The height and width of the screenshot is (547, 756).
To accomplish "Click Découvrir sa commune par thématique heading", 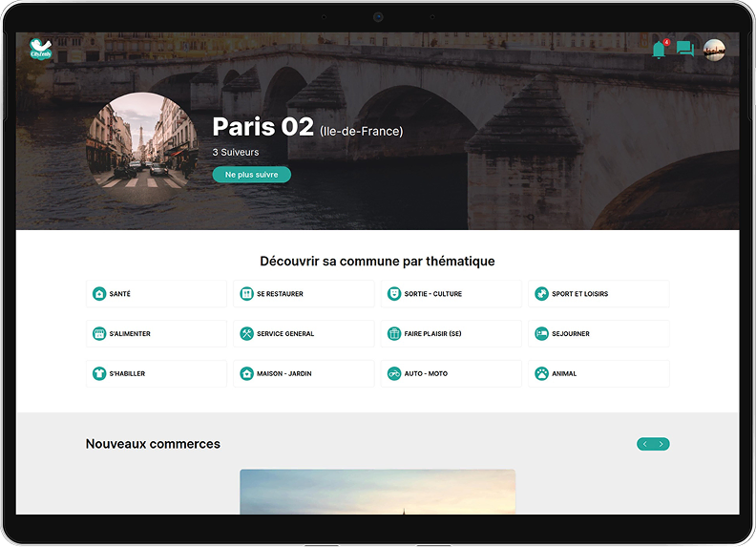I will (377, 261).
